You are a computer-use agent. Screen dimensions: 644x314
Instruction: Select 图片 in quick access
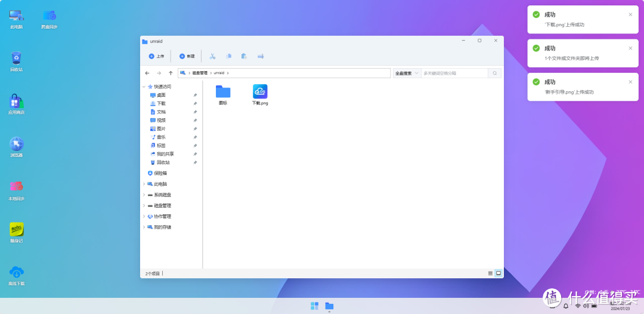click(x=157, y=128)
